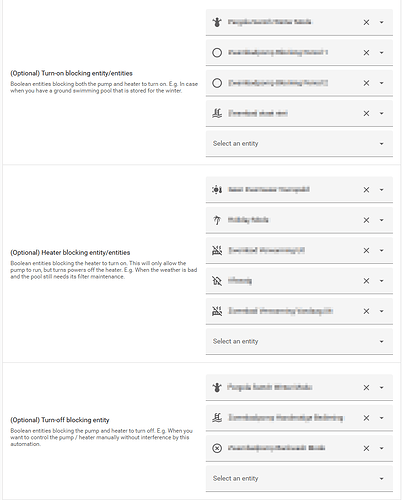Click the last no-swimming icon in Heater blocking
This screenshot has height=500, width=402.
coord(217,311)
